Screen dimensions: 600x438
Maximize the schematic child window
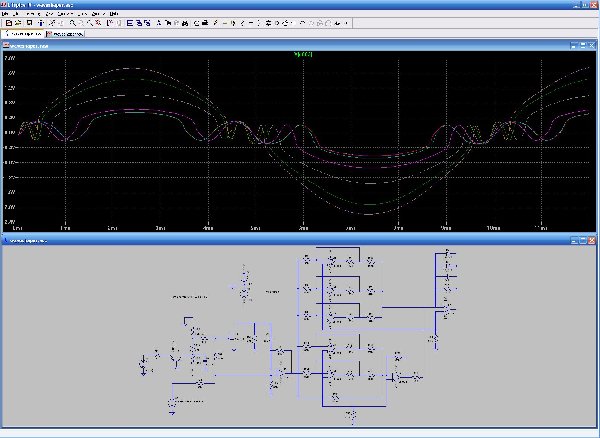pyautogui.click(x=583, y=240)
